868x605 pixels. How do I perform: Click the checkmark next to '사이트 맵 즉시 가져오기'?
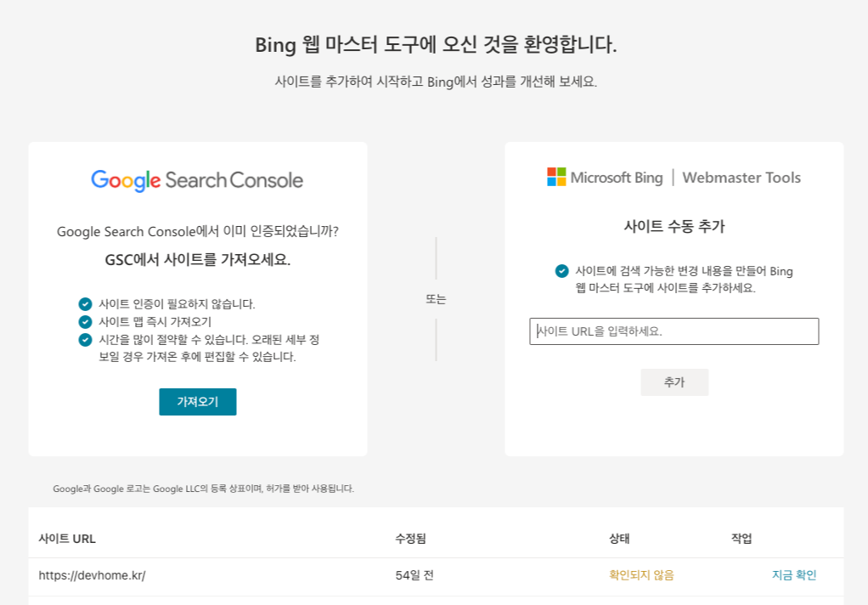[85, 321]
